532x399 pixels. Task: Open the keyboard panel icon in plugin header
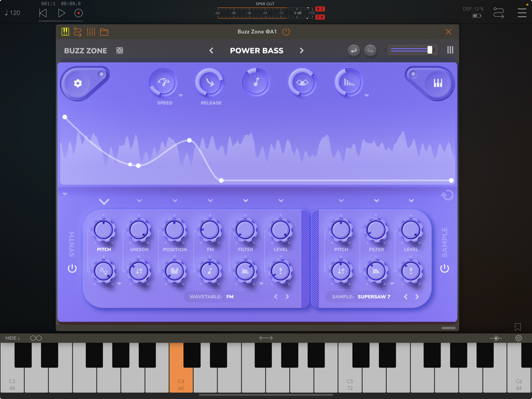pyautogui.click(x=65, y=32)
